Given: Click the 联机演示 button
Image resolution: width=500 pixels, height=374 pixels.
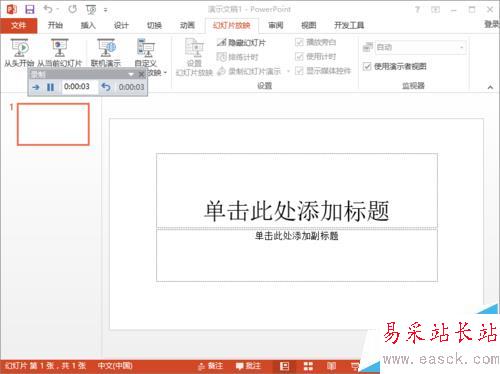Looking at the screenshot, I should click(106, 52).
